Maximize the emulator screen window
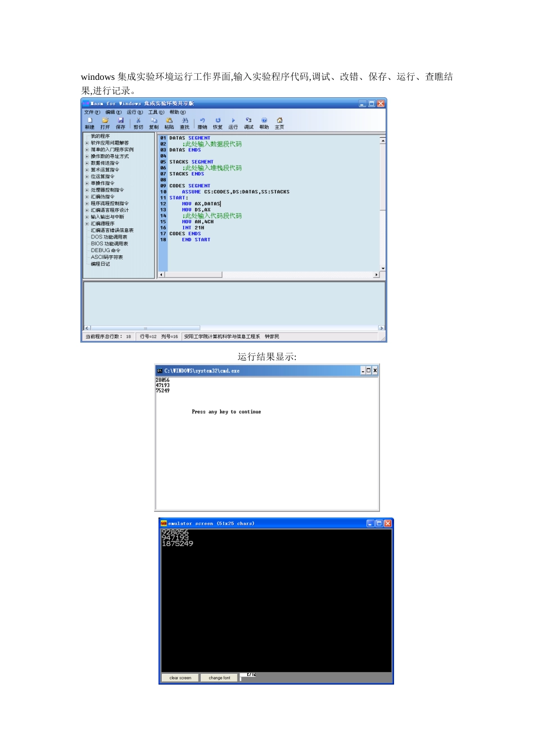 click(379, 524)
